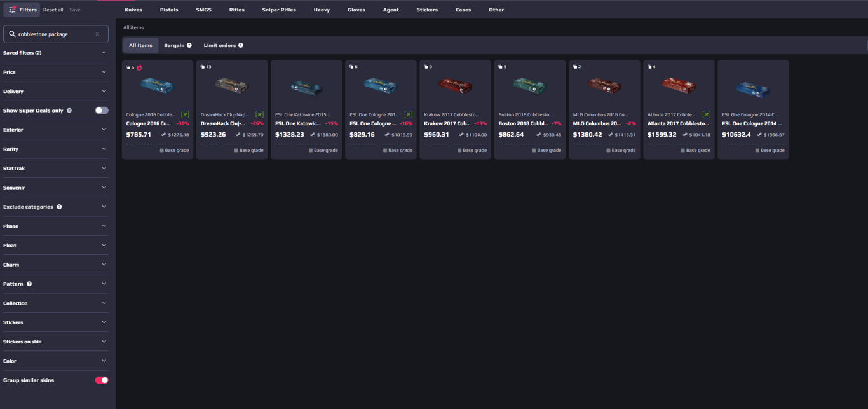Open the Cases category menu
868x409 pixels.
coord(463,10)
